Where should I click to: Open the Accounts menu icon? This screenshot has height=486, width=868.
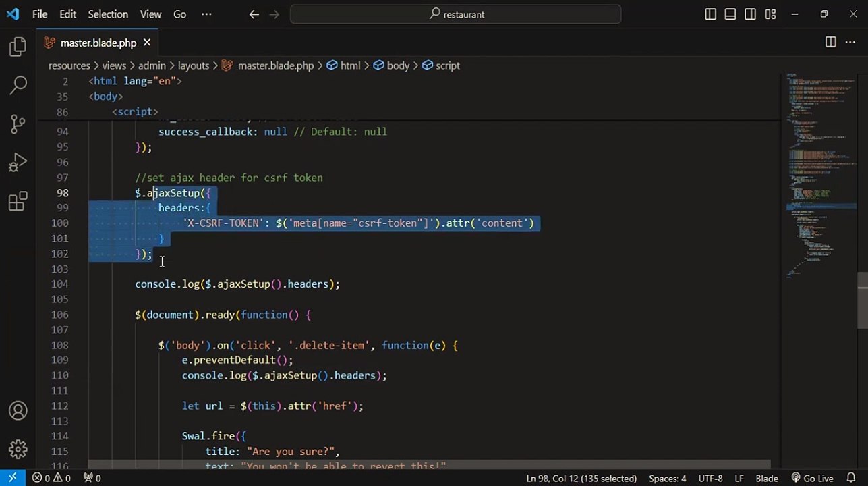pyautogui.click(x=18, y=410)
